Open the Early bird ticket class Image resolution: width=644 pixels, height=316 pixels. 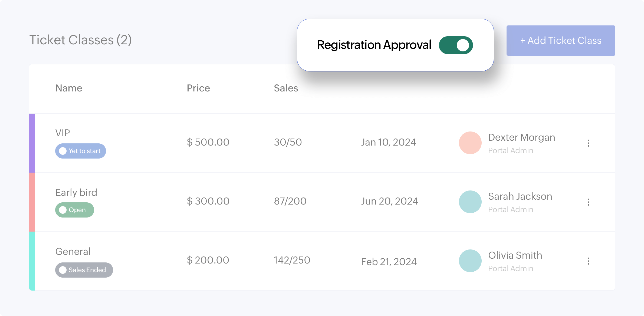tap(76, 193)
